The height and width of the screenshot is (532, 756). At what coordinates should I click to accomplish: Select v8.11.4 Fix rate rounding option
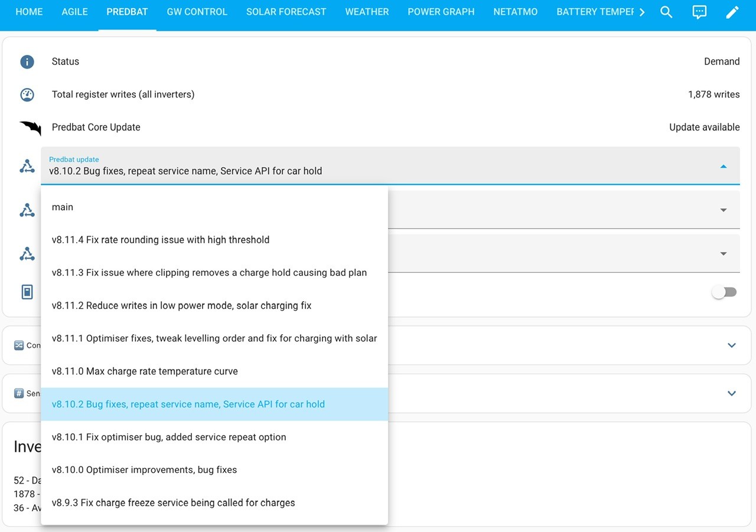214,240
